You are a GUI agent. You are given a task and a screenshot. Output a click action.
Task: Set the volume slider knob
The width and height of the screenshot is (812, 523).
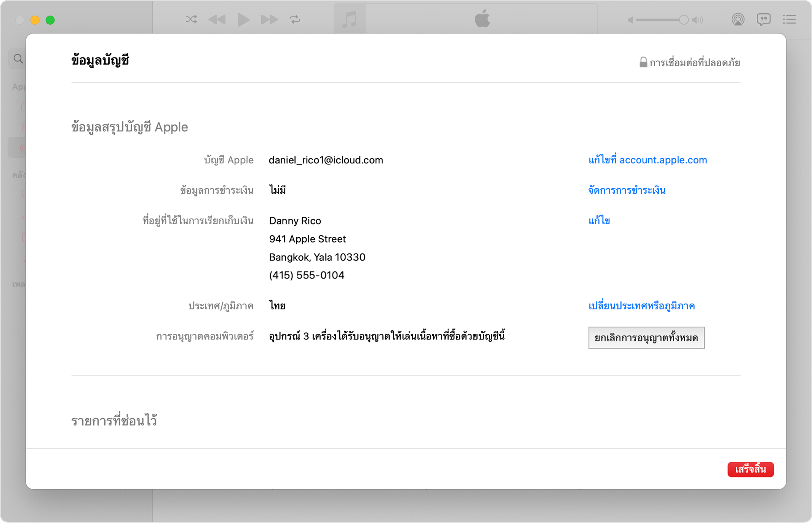click(x=684, y=20)
